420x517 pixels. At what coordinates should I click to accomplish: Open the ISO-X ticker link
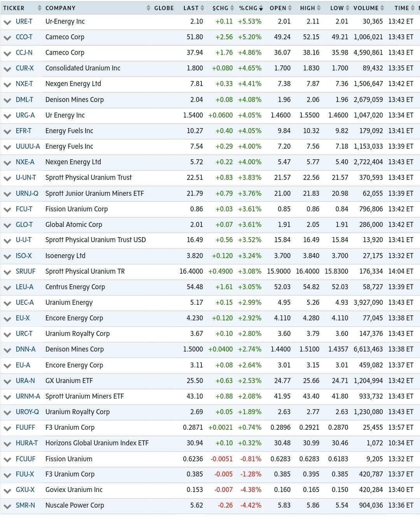[24, 256]
